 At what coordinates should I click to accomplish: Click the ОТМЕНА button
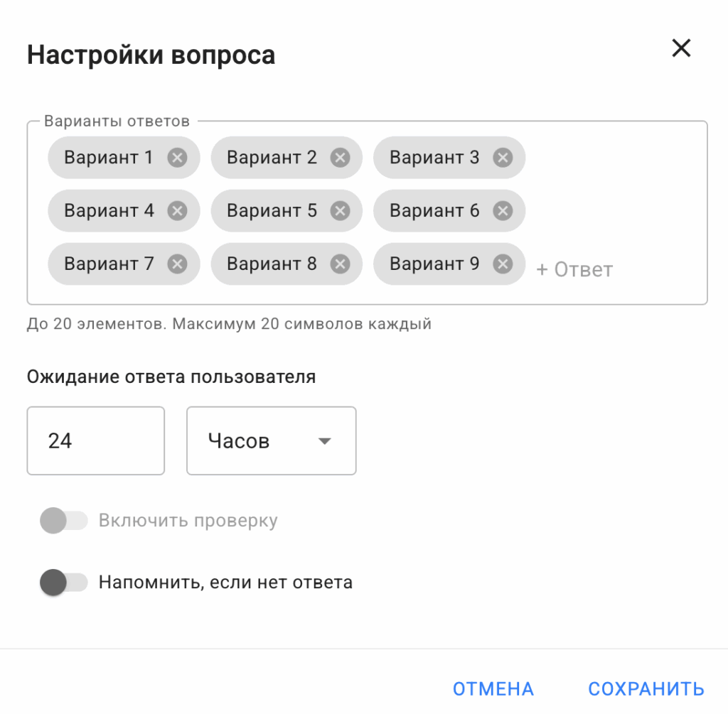tap(493, 688)
